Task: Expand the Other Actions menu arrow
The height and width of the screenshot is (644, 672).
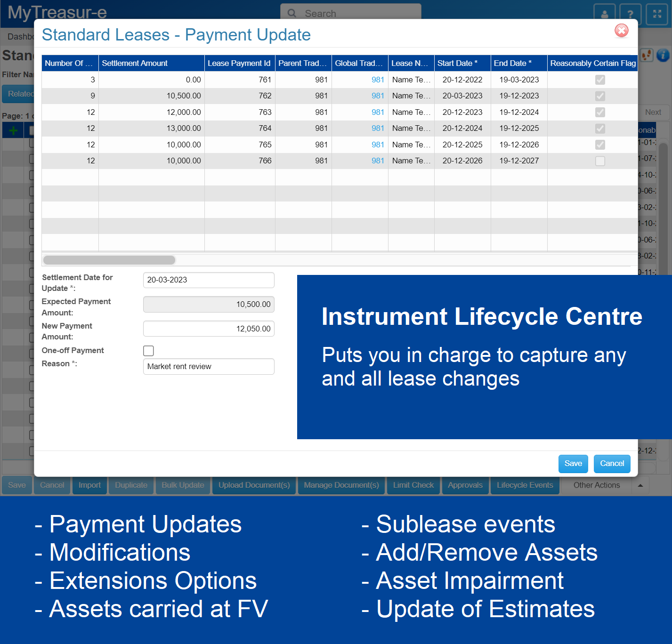Action: point(640,485)
